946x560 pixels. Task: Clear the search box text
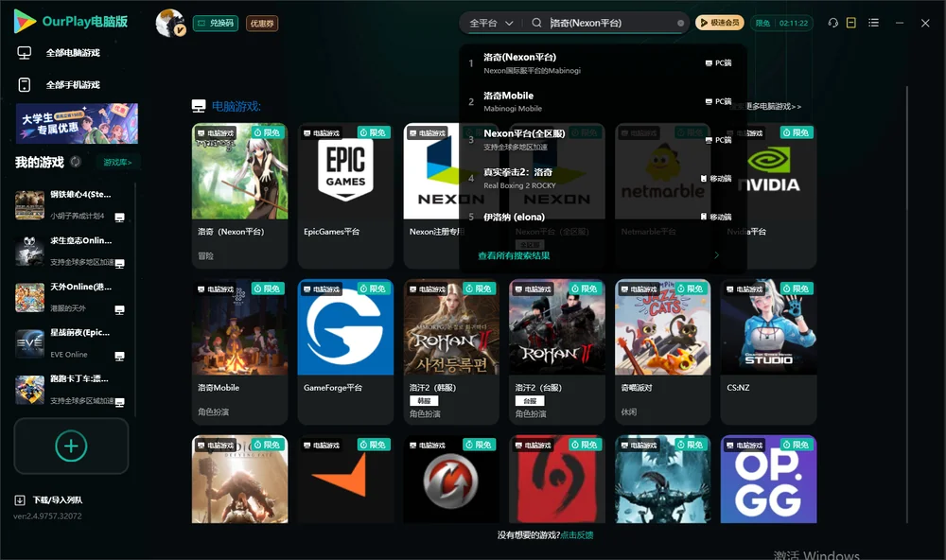[x=680, y=23]
